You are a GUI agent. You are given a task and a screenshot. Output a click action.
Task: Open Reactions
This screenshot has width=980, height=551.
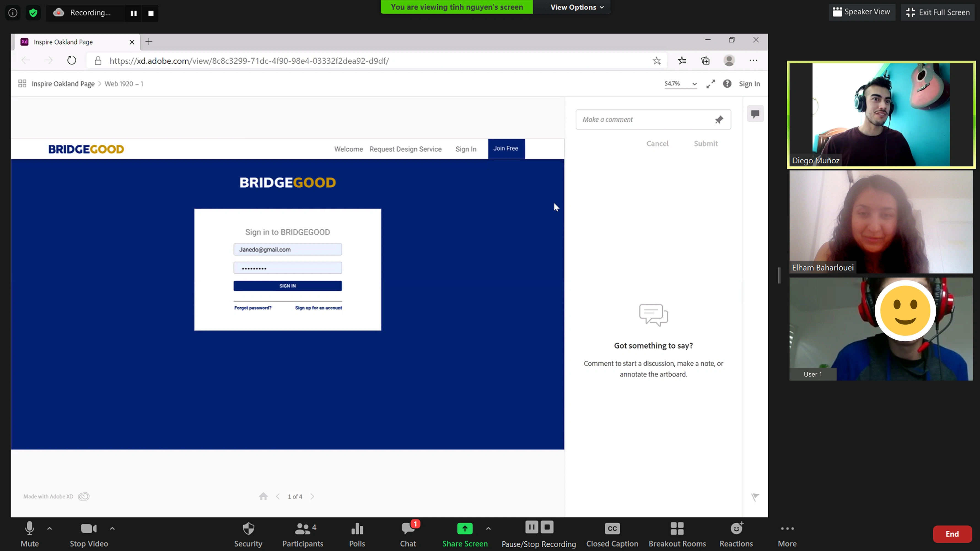pyautogui.click(x=736, y=534)
